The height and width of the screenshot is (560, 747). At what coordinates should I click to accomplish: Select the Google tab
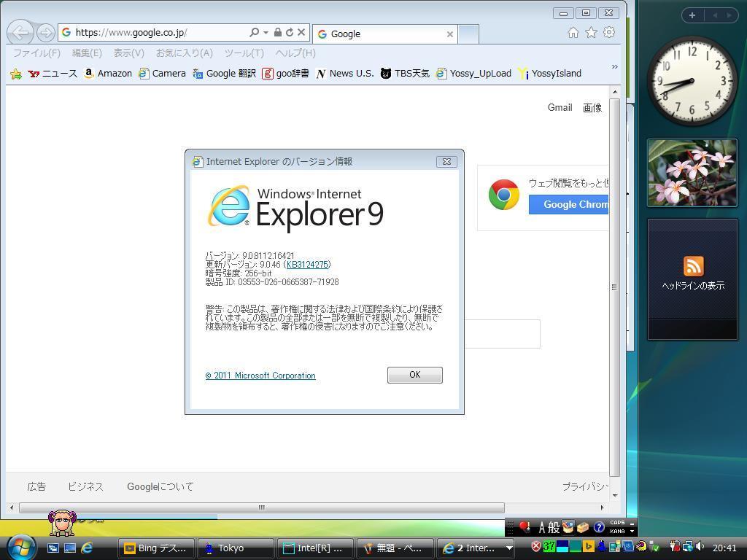[x=385, y=34]
